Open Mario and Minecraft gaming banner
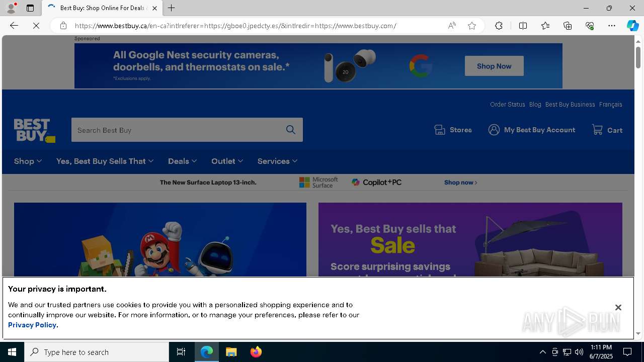644x362 pixels. (160, 240)
